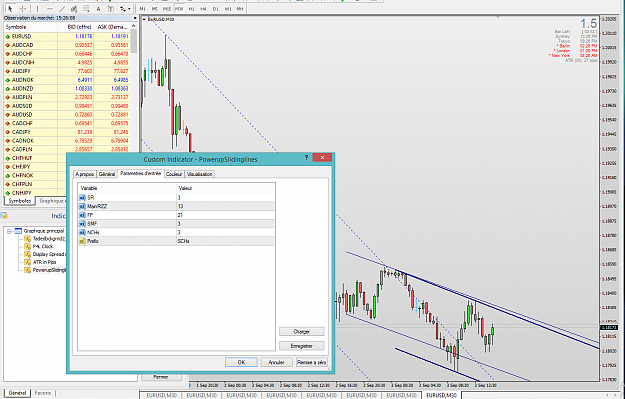Select ATR in Pips indicator in tree

coord(44,262)
